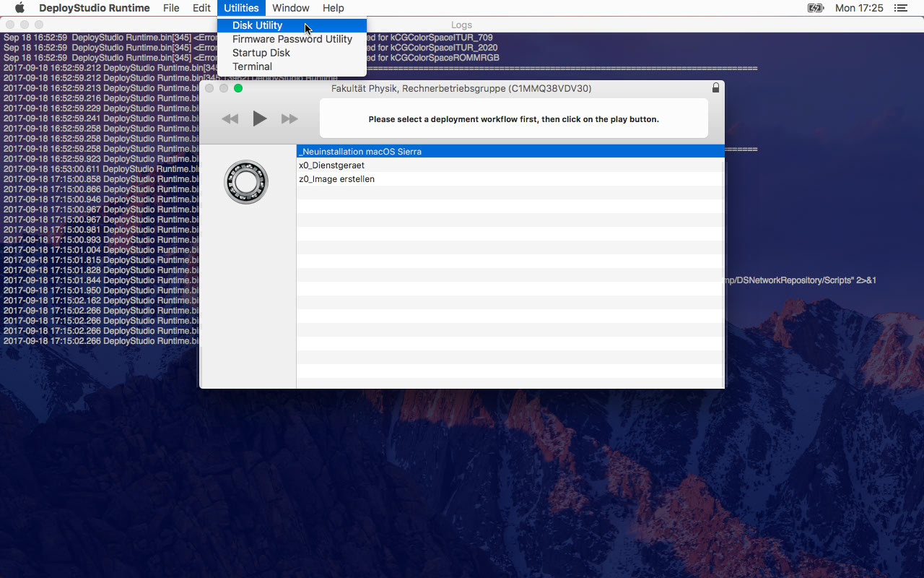The height and width of the screenshot is (578, 924).
Task: Select Startup Disk from the menu
Action: [x=292, y=53]
